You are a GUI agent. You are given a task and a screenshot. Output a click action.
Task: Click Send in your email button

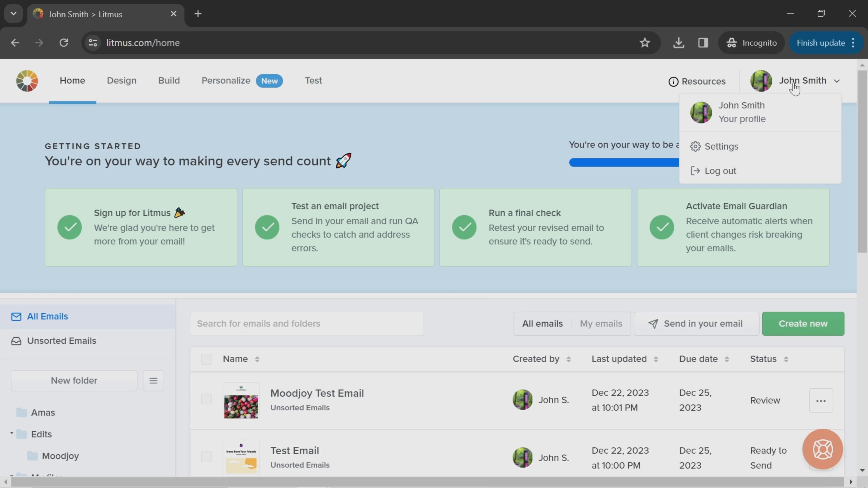pos(696,324)
